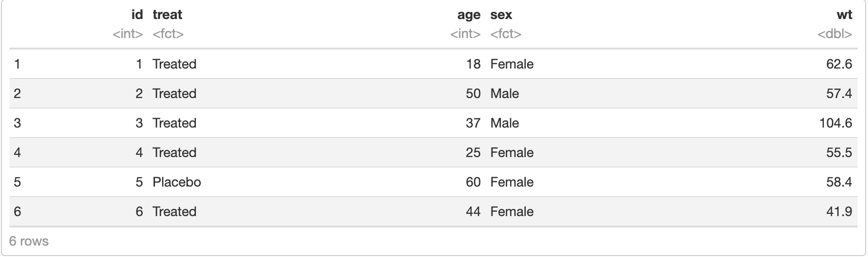This screenshot has height=257, width=868.
Task: Click the age value 37
Action: (x=473, y=123)
